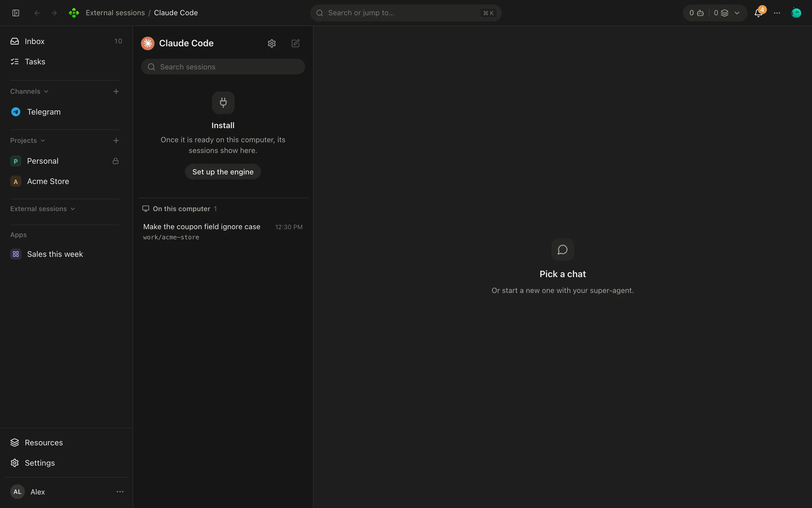Click the Search or jump to field
812x508 pixels.
click(406, 13)
